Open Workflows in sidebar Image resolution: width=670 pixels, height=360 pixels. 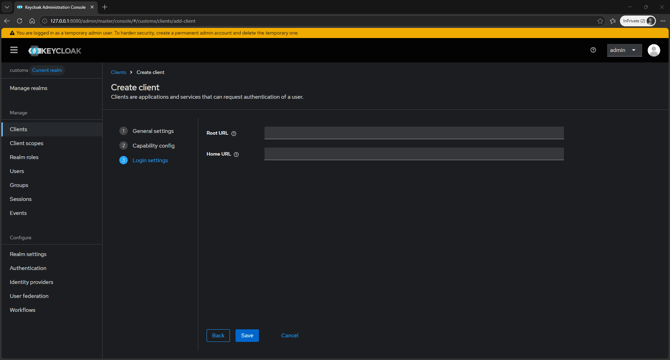point(22,310)
